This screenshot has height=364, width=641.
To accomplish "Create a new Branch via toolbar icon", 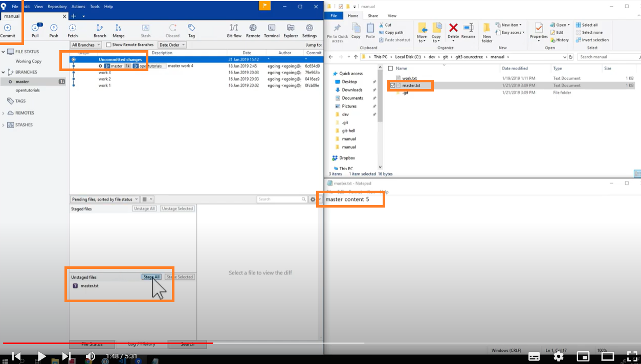I will coord(100,28).
